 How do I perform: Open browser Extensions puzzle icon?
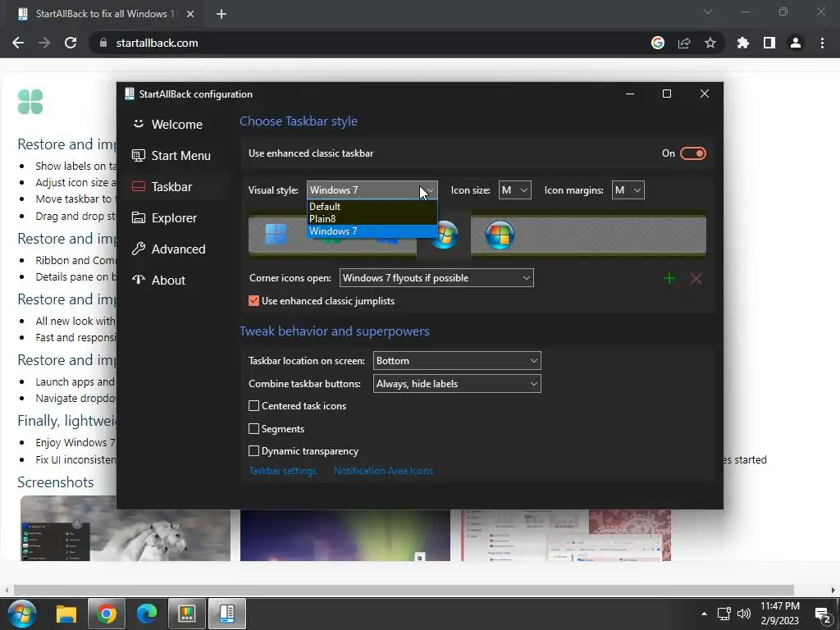tap(742, 43)
